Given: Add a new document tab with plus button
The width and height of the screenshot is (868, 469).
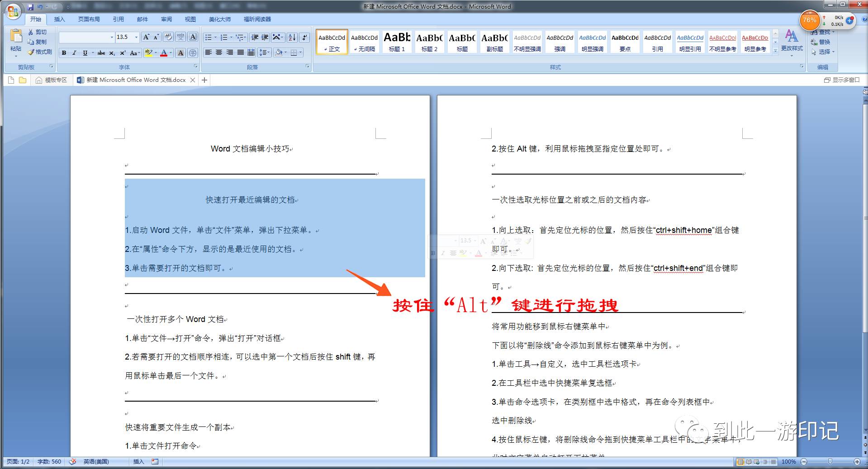Looking at the screenshot, I should (204, 80).
